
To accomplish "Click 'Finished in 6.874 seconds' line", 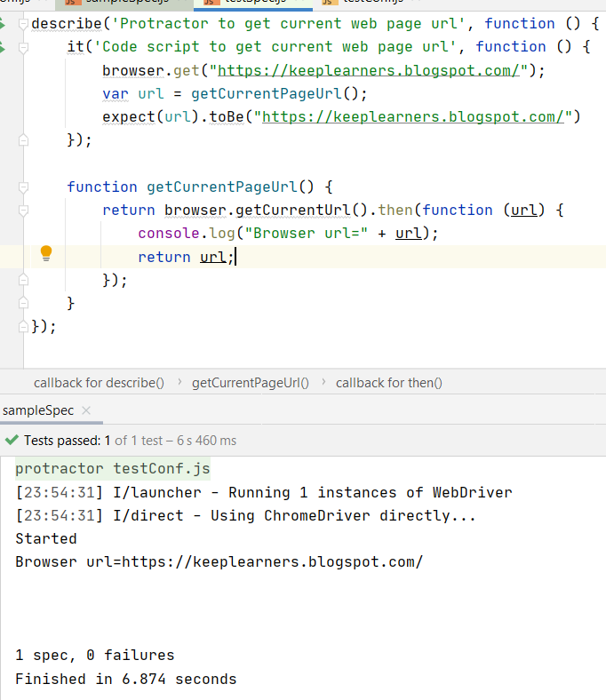I will point(126,679).
